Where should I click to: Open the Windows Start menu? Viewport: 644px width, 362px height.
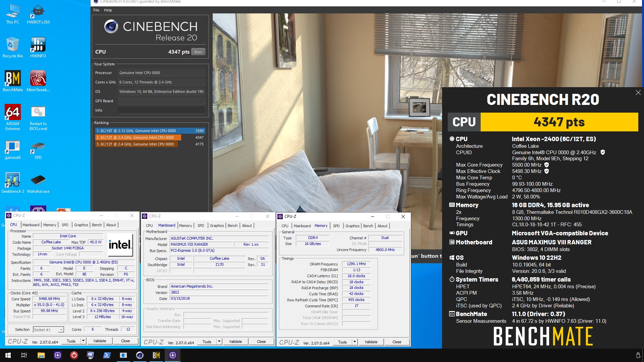[8, 355]
